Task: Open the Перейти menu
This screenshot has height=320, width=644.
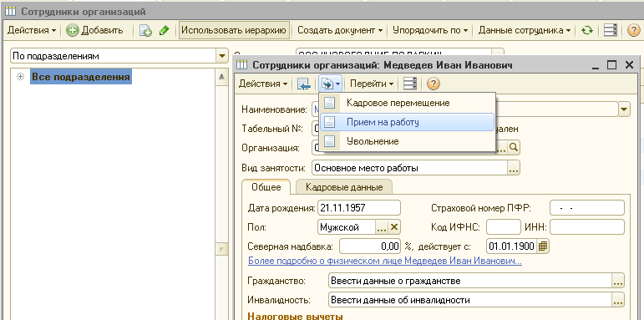Action: click(372, 84)
